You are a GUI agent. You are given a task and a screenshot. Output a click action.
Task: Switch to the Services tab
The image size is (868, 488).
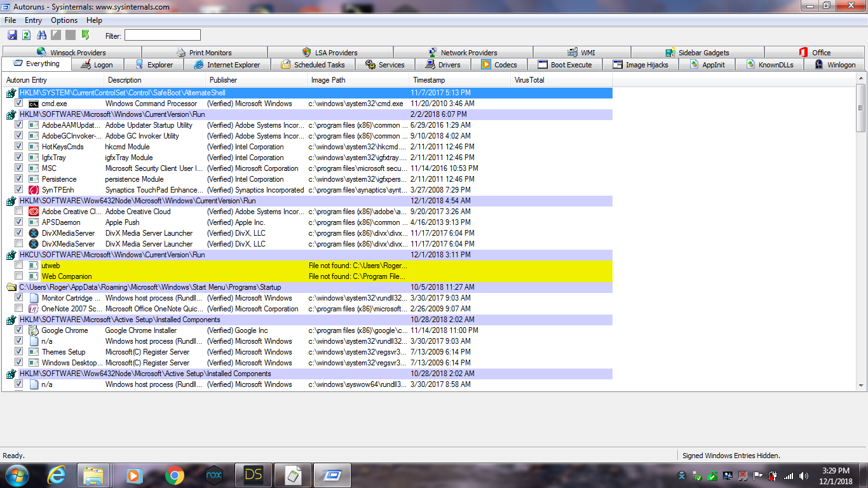(x=385, y=65)
